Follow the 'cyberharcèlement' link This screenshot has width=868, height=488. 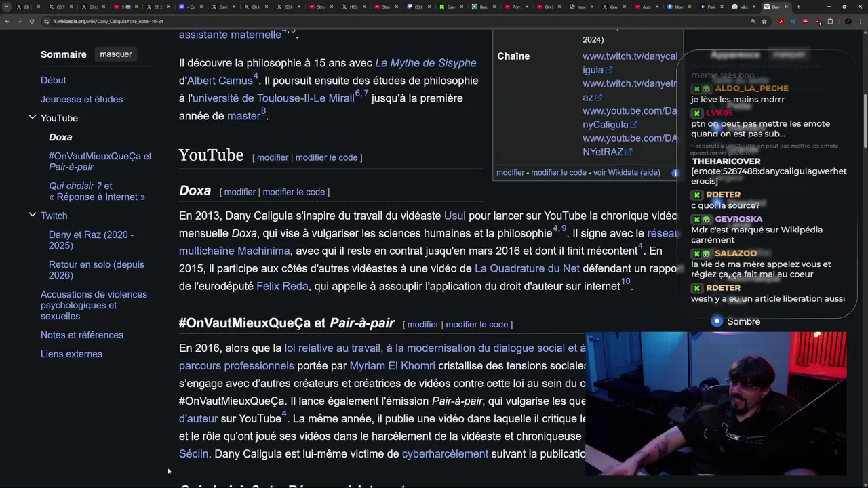pos(445,453)
